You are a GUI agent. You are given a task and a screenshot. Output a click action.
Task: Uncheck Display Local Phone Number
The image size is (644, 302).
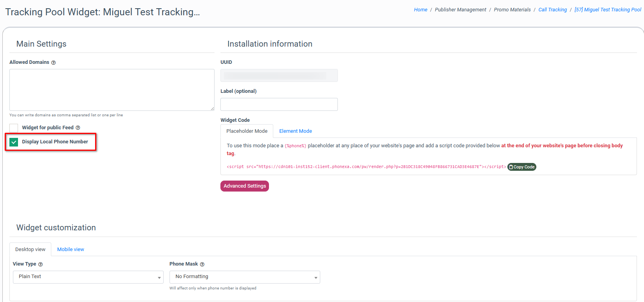click(14, 142)
